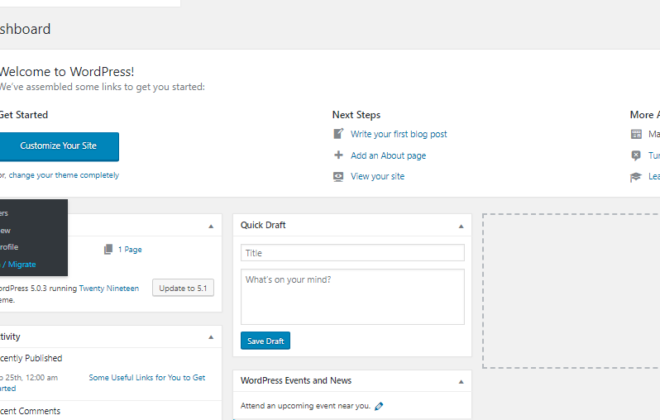Focus the Quick Draft Title field
660x420 pixels.
(x=353, y=253)
